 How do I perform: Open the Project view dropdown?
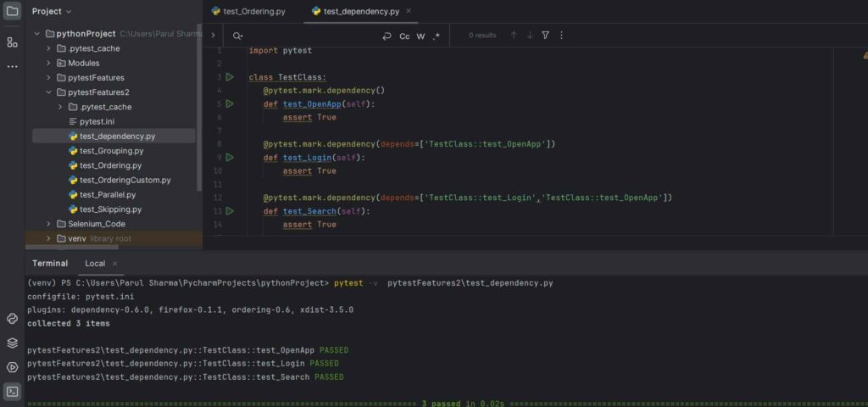tap(52, 11)
